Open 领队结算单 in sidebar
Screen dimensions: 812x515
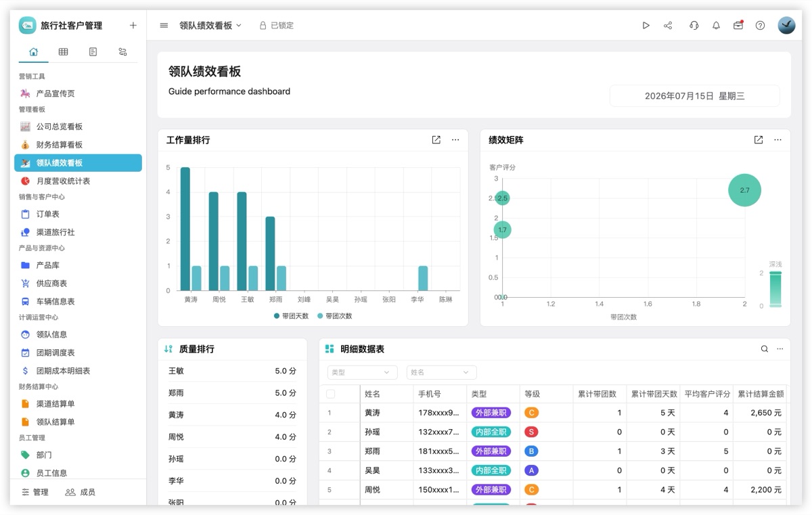78,422
